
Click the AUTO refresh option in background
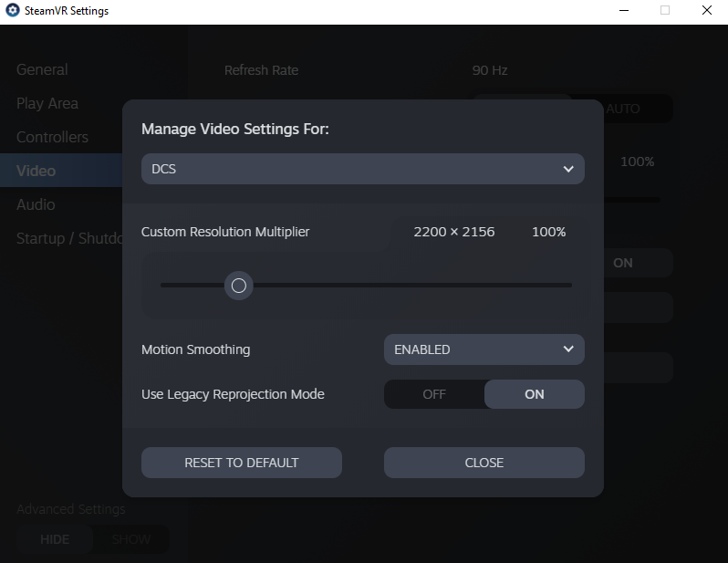pos(623,109)
